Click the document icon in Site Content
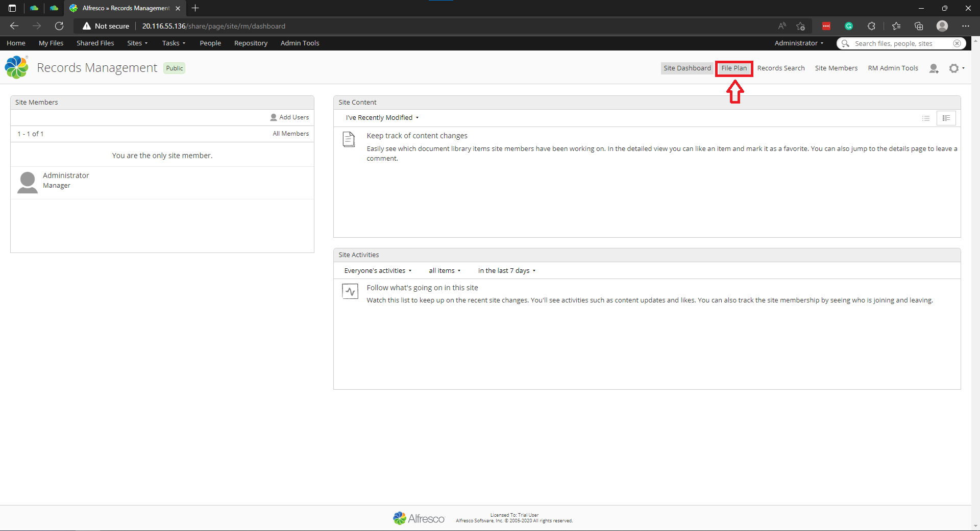The image size is (980, 531). pos(349,139)
